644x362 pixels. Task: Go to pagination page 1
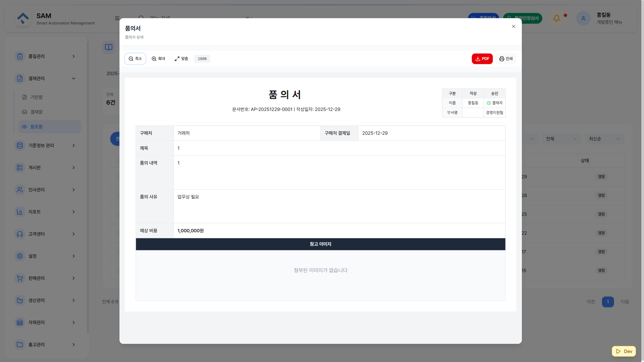[x=608, y=302]
